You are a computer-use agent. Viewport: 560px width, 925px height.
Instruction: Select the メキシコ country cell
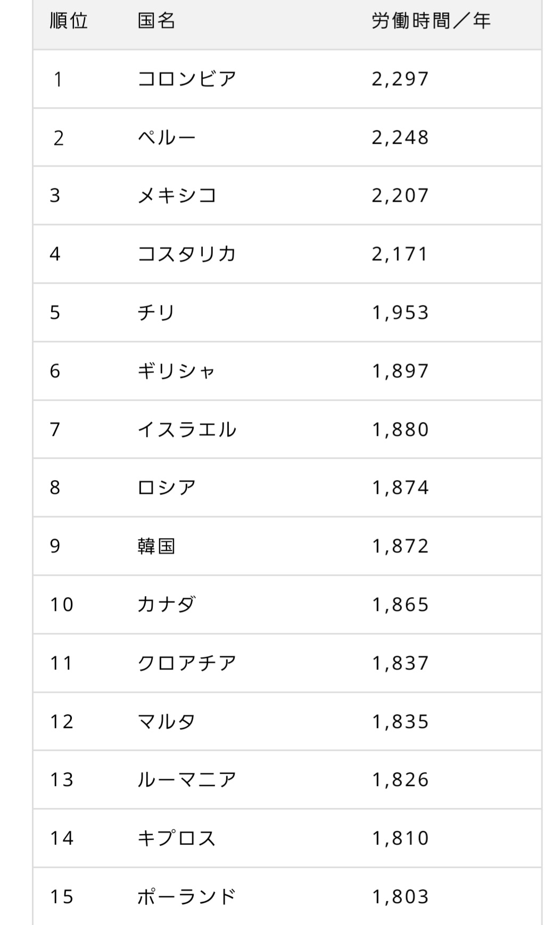pyautogui.click(x=177, y=196)
